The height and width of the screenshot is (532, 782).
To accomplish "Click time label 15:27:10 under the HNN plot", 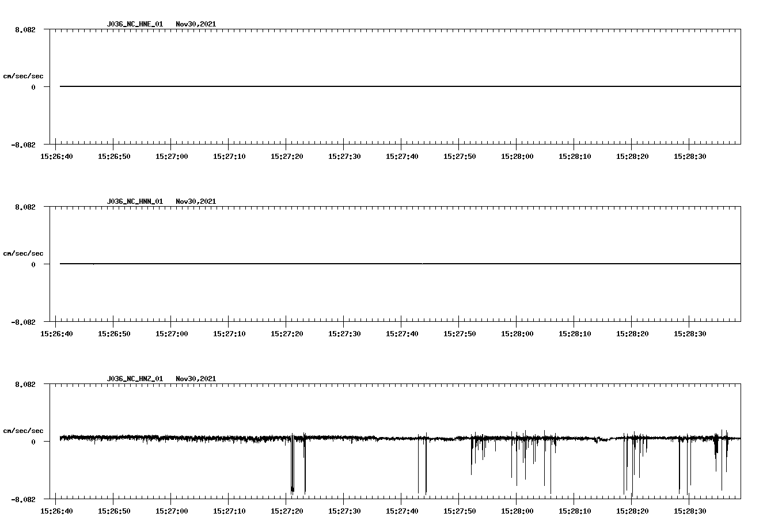I will point(229,334).
